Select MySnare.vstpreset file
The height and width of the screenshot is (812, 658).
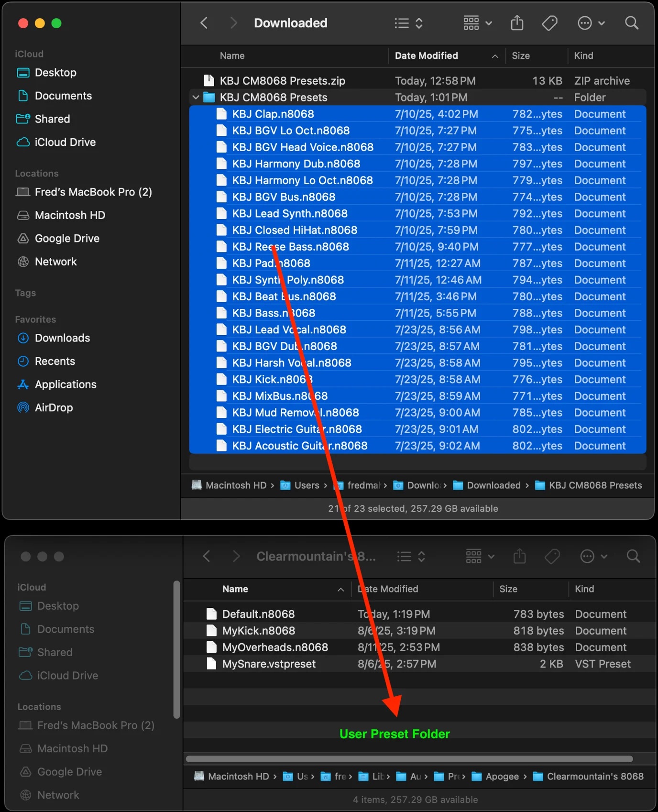pos(419,664)
